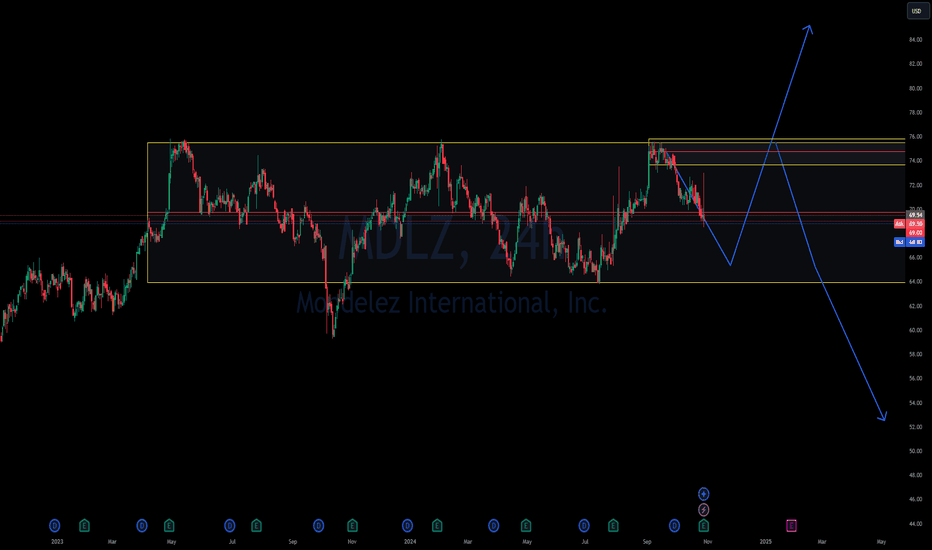Click the dividend marker above the 2024 label
932x550 pixels.
point(407,526)
